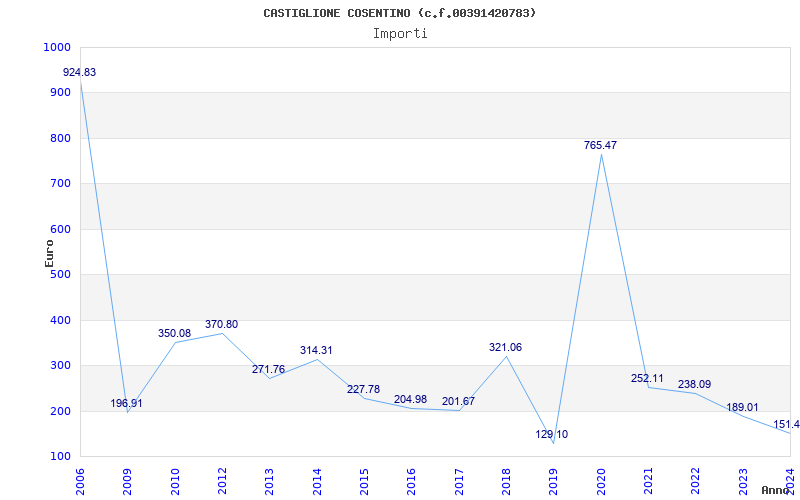Click the 300 y-axis tick label
800x500 pixels.
[60, 366]
